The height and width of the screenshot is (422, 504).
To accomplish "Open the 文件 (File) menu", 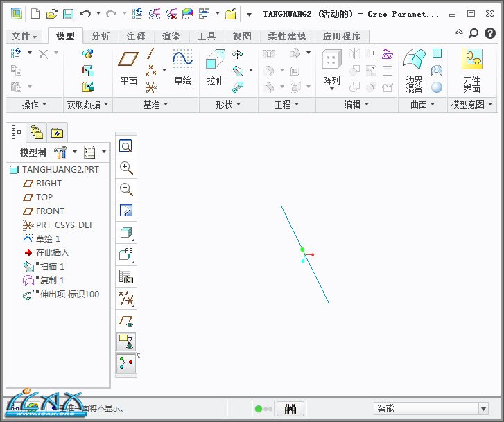I will pos(24,36).
